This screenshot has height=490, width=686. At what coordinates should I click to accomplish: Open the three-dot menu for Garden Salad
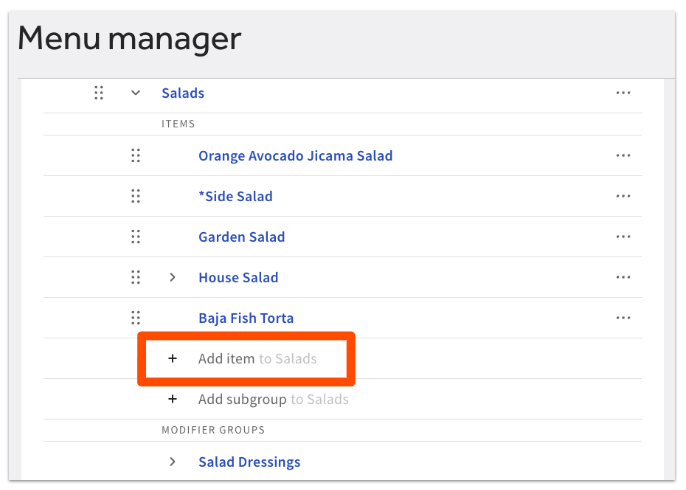point(623,237)
